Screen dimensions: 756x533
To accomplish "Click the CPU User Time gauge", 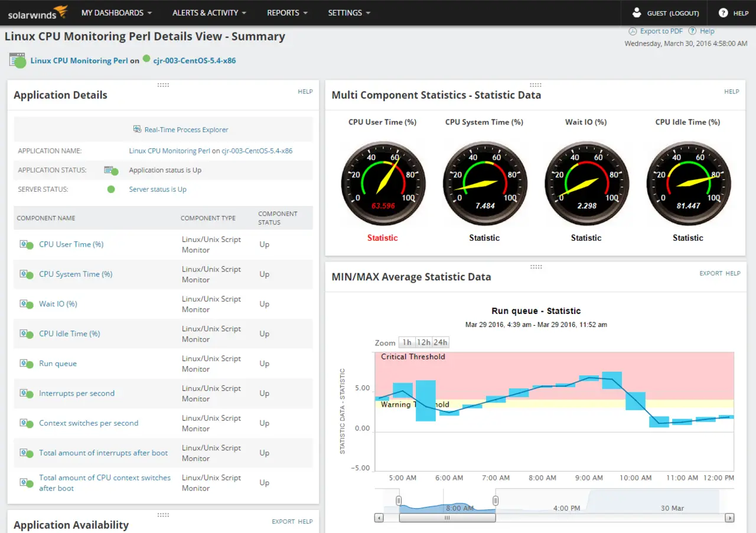I will coord(383,183).
